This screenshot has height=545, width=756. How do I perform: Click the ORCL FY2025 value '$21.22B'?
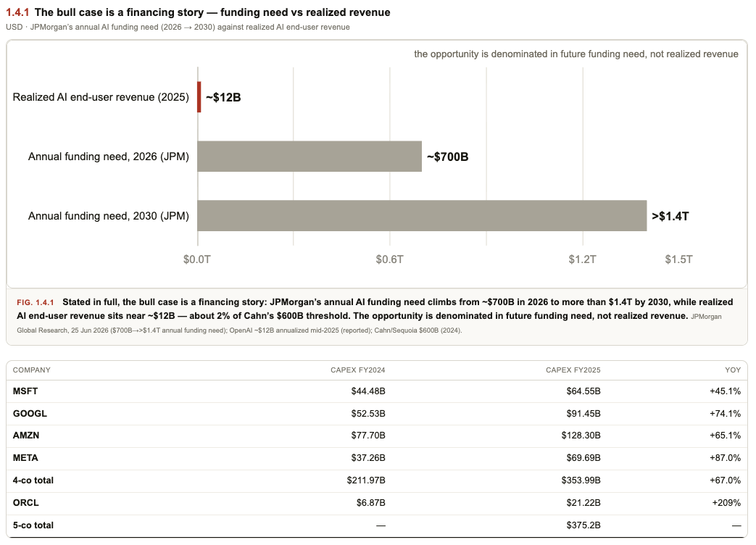(x=583, y=502)
